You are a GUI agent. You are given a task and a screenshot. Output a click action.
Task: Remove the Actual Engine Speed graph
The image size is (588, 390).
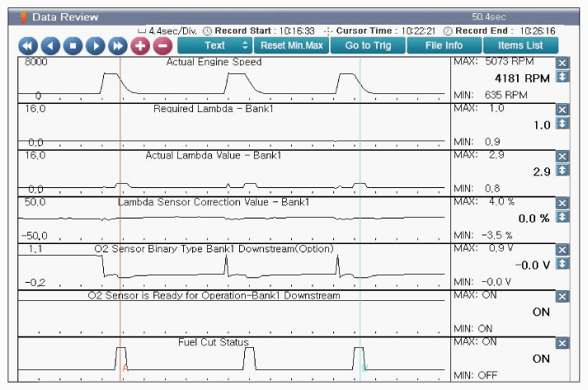pyautogui.click(x=562, y=63)
